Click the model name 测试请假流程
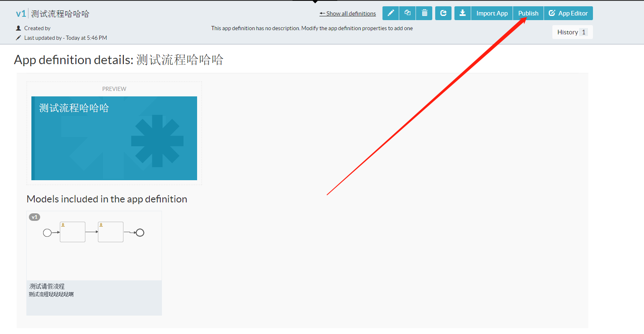The height and width of the screenshot is (334, 644). tap(47, 287)
